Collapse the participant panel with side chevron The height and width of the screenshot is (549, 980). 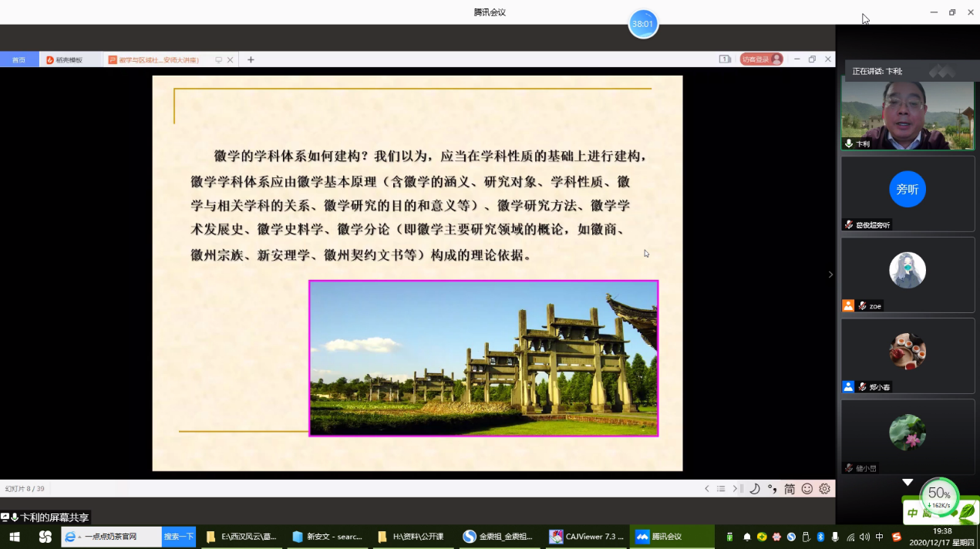point(830,274)
